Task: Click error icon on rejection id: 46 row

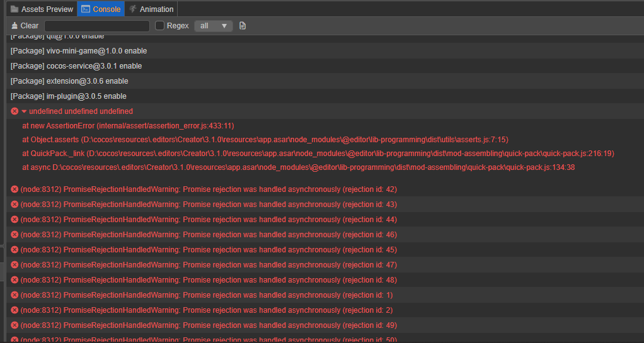Action: click(14, 235)
